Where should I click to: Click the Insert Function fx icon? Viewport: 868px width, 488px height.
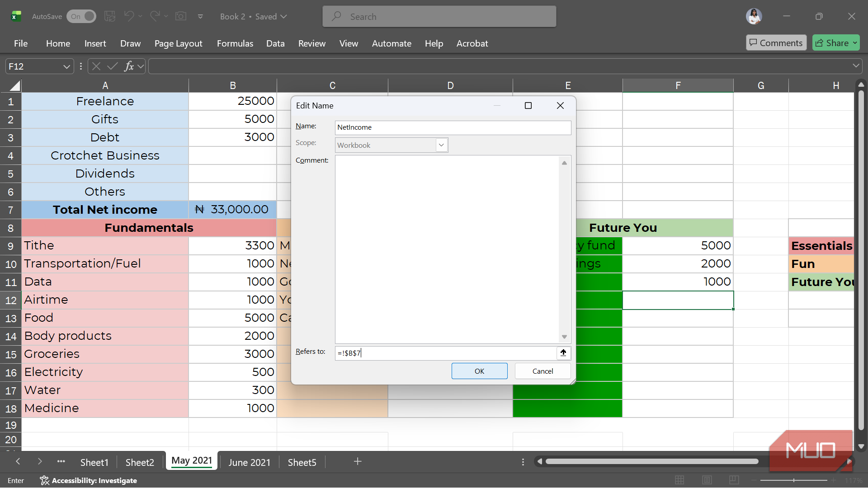click(129, 66)
